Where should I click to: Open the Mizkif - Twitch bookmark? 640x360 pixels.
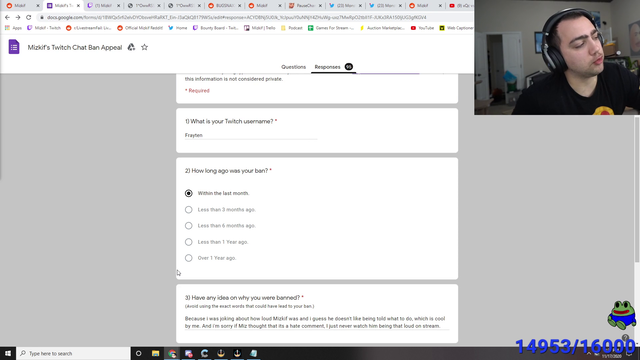tap(44, 28)
